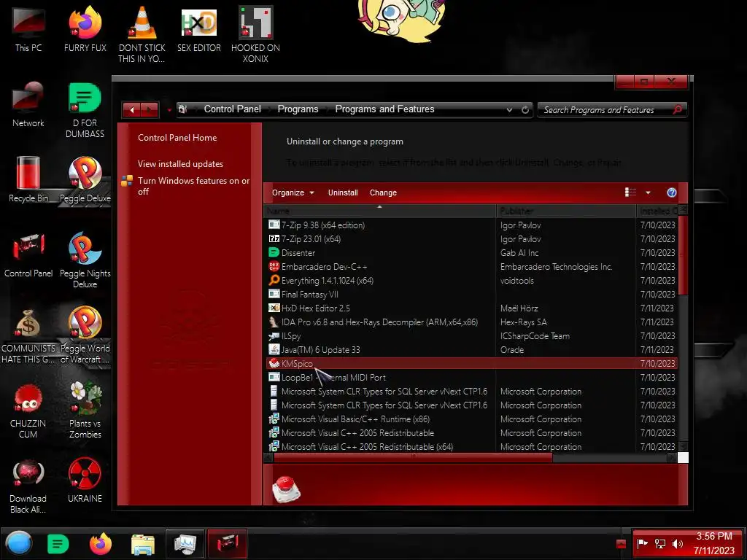Open Dissenter from the taskbar
Screen dimensions: 747x560
click(58, 544)
